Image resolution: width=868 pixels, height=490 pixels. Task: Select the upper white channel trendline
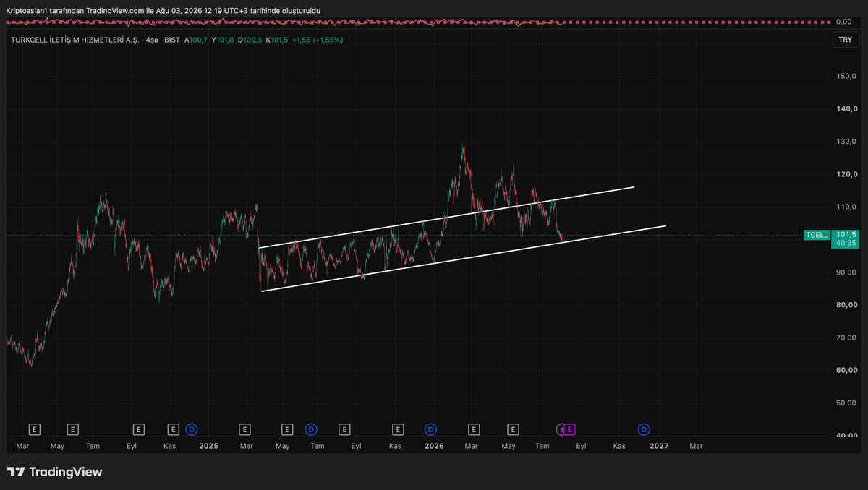[x=446, y=218]
